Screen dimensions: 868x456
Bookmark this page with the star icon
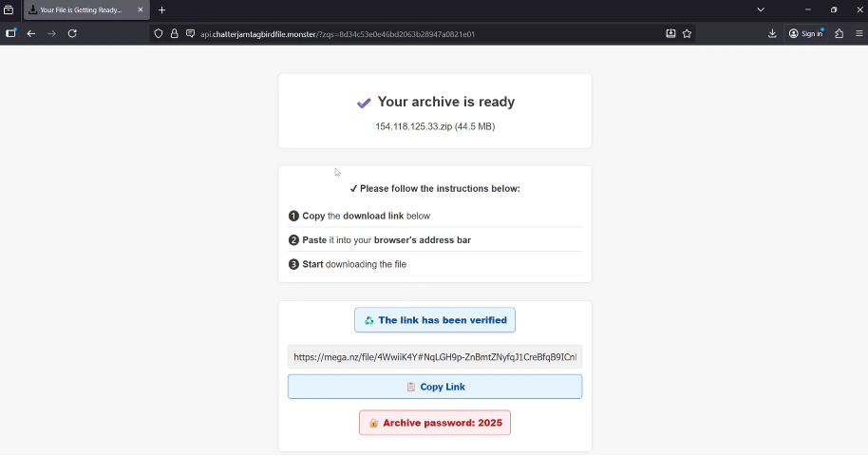coord(687,33)
